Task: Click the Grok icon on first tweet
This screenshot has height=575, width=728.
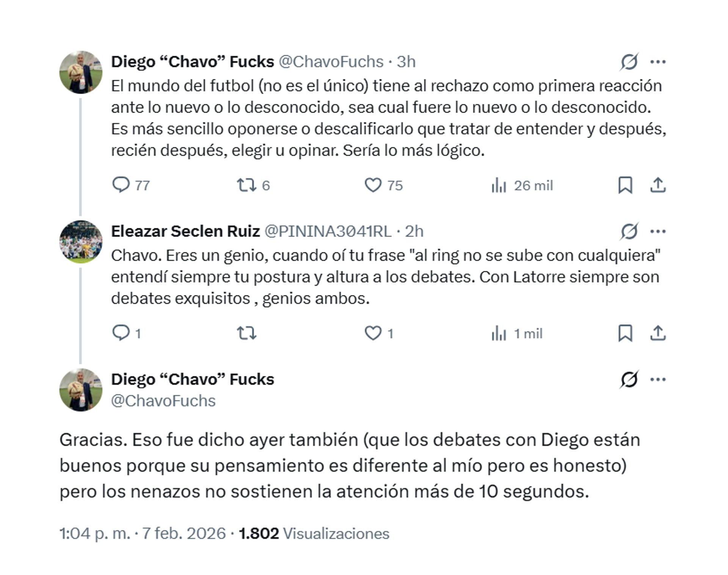Action: pos(629,62)
